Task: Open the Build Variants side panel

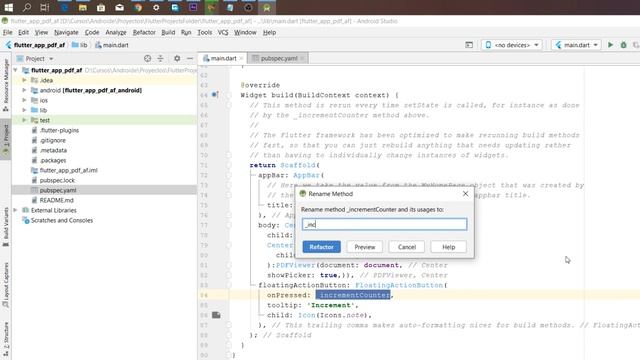Action: (x=6, y=227)
